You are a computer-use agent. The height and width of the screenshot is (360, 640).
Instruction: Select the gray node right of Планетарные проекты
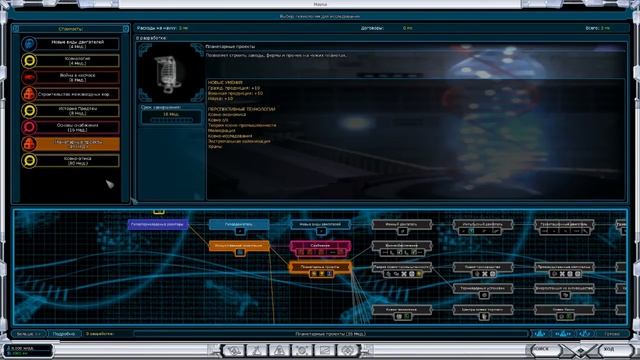402,267
